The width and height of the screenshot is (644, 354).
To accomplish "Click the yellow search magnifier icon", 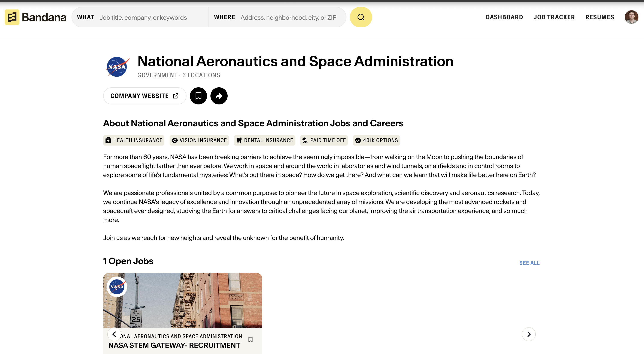I will [x=361, y=17].
